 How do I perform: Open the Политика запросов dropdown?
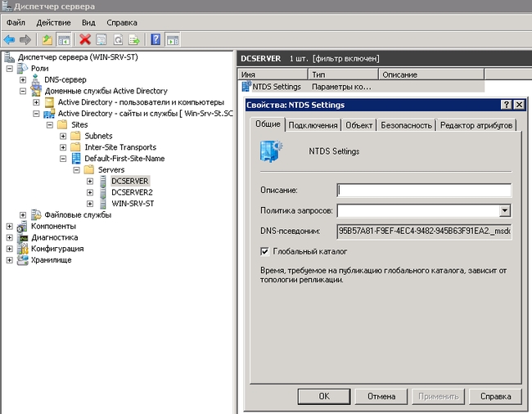pos(504,211)
